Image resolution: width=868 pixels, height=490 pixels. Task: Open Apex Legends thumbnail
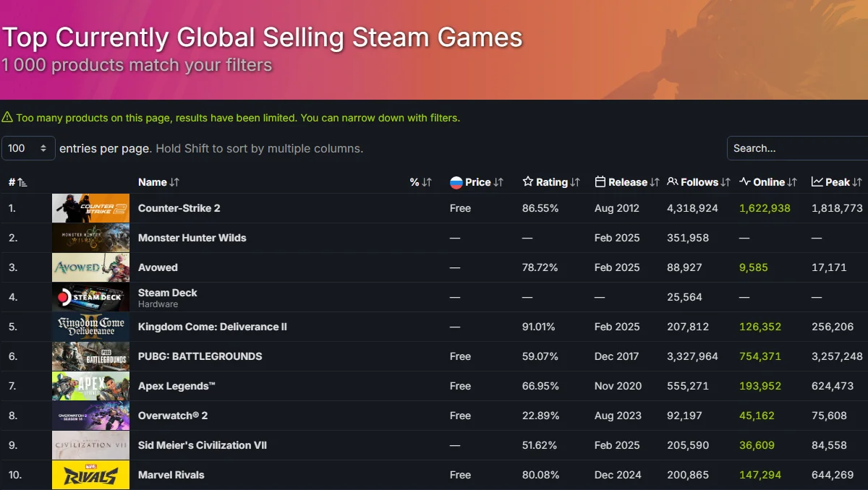tap(90, 386)
